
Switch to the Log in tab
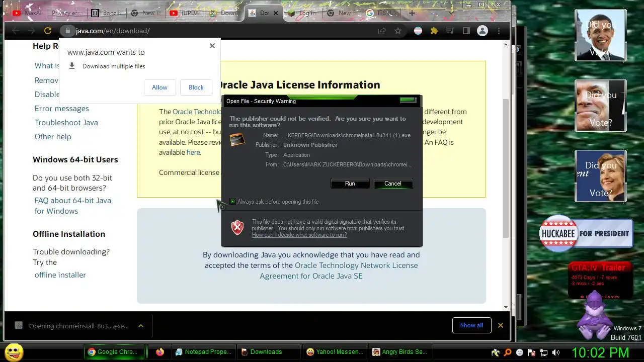[302, 13]
